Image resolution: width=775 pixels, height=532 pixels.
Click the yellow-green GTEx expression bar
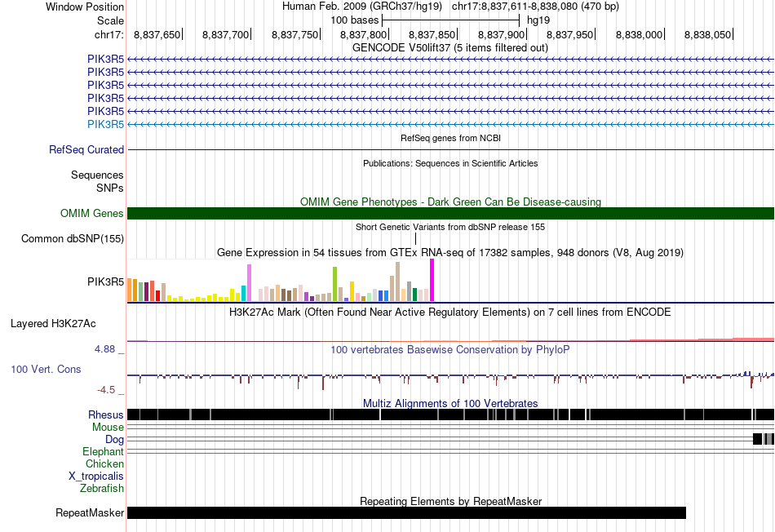334,284
